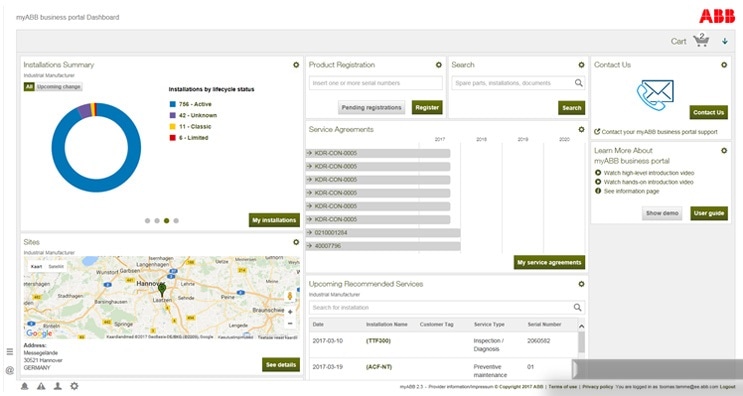The height and width of the screenshot is (396, 743).
Task: Open Pending registrations
Action: point(372,108)
